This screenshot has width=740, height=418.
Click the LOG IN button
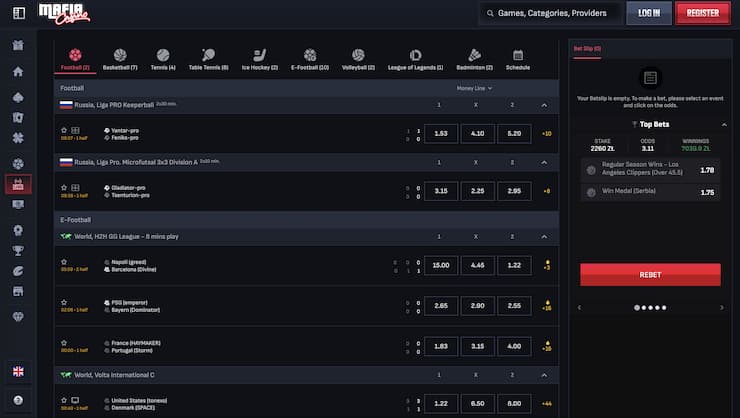(649, 13)
